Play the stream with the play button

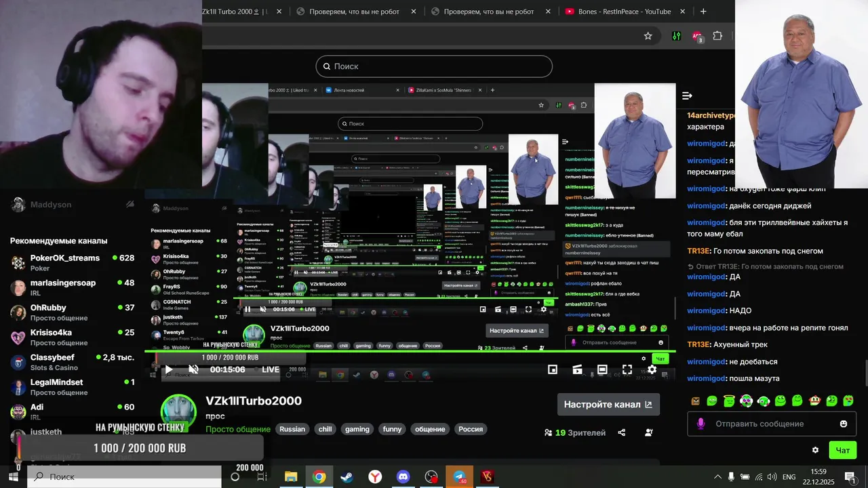pos(168,369)
